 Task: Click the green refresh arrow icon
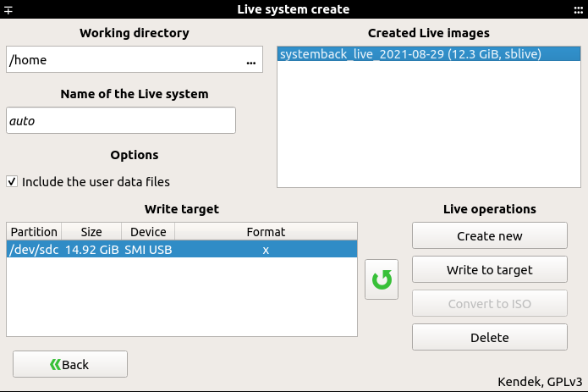click(x=382, y=279)
